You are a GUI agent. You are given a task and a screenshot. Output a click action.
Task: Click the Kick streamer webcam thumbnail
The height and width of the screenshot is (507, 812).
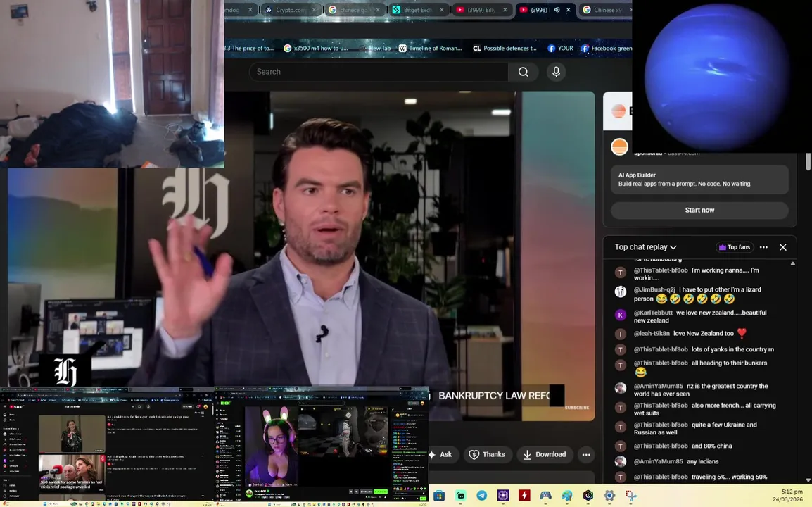(x=271, y=446)
